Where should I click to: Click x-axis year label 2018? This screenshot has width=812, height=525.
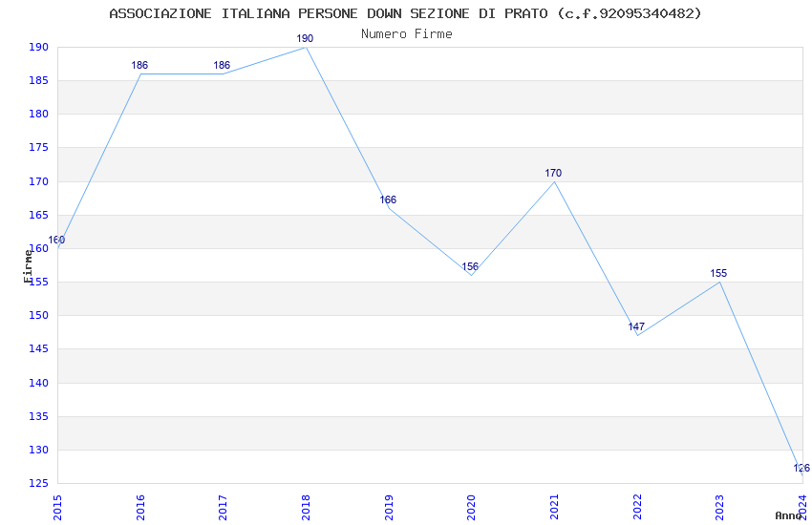point(306,508)
